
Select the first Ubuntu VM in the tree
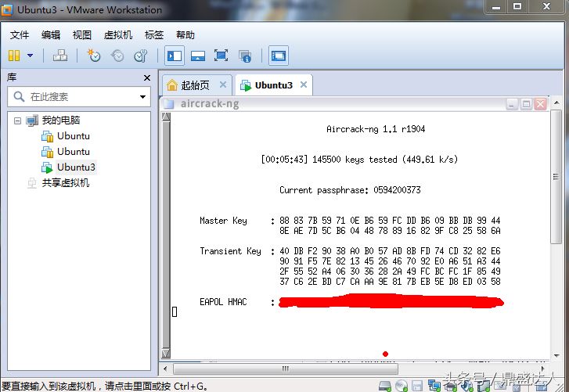(74, 136)
